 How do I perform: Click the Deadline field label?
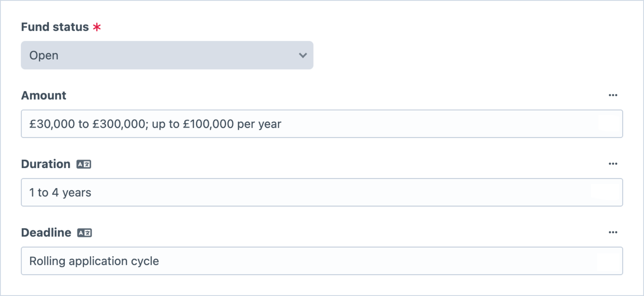pos(46,233)
